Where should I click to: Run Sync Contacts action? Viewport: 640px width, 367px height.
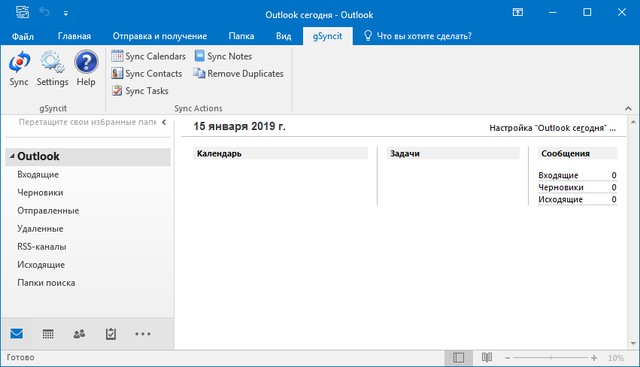click(x=147, y=73)
